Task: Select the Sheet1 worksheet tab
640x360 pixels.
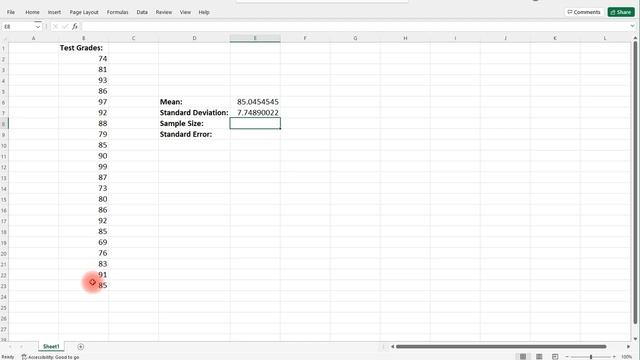Action: [x=51, y=347]
